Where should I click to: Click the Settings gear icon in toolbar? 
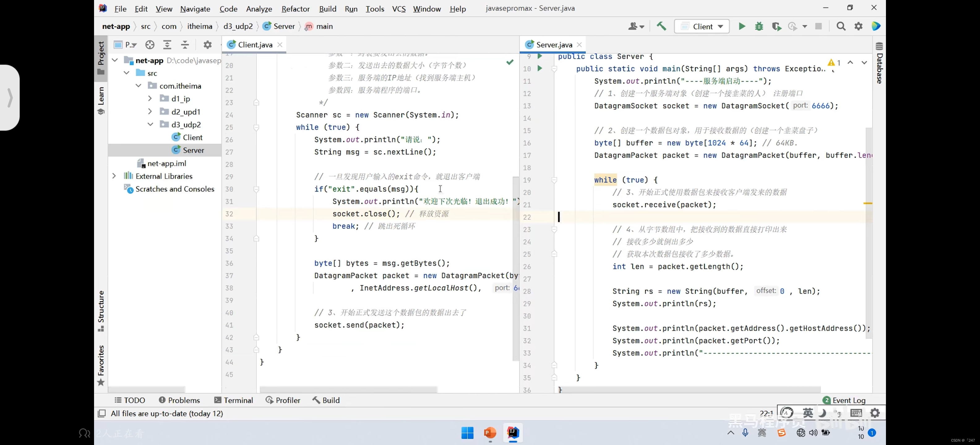pos(859,26)
